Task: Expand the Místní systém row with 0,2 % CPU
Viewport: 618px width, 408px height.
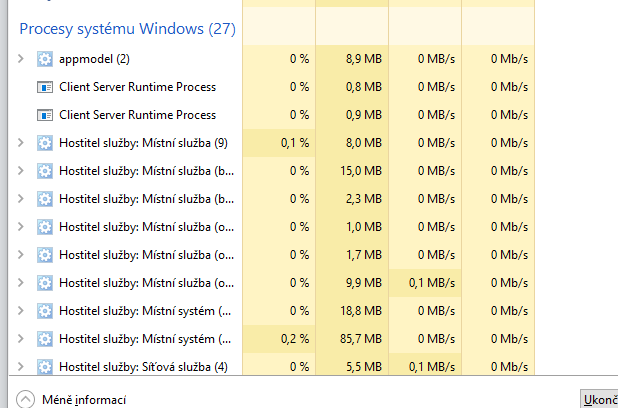Action: [21, 339]
